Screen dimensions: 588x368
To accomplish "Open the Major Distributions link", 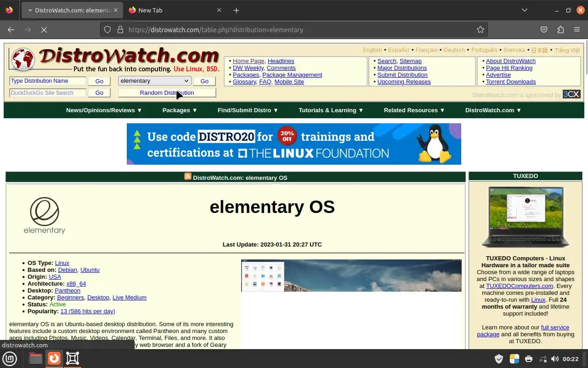I will pyautogui.click(x=402, y=68).
